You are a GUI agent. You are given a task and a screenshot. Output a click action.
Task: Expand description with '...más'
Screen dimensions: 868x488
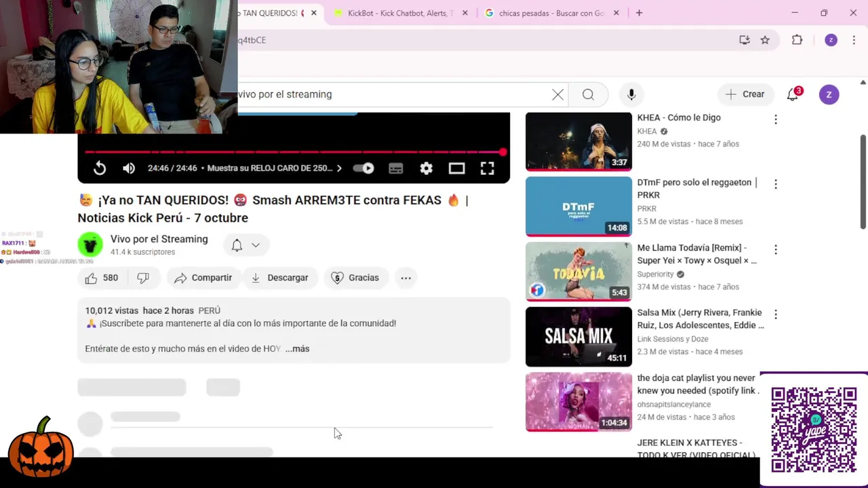coord(297,348)
